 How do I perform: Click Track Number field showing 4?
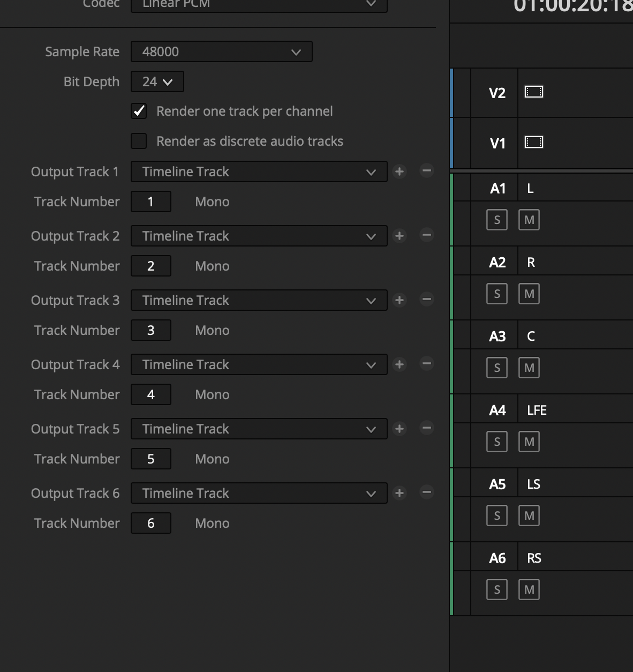click(x=151, y=394)
